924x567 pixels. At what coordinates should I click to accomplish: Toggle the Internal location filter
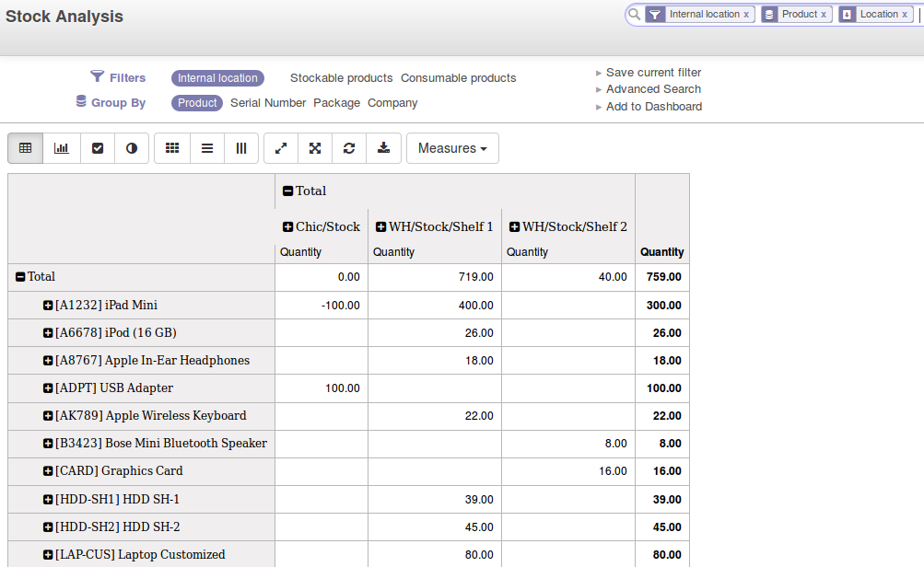tap(217, 78)
